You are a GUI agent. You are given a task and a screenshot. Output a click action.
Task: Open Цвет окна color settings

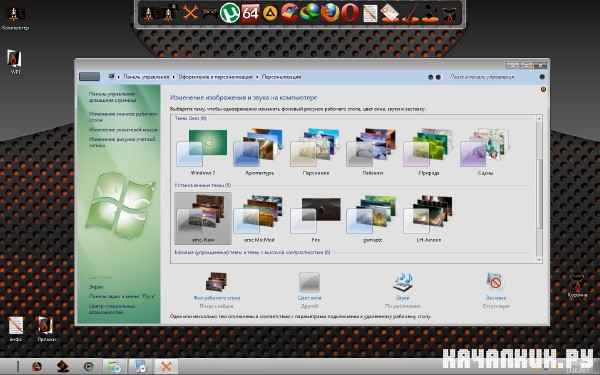pyautogui.click(x=309, y=290)
